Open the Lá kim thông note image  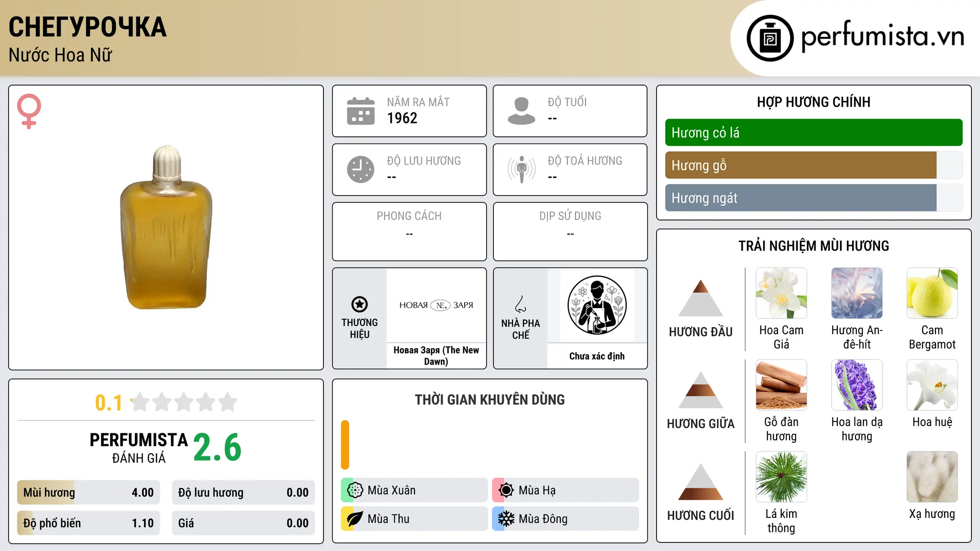pos(781,477)
